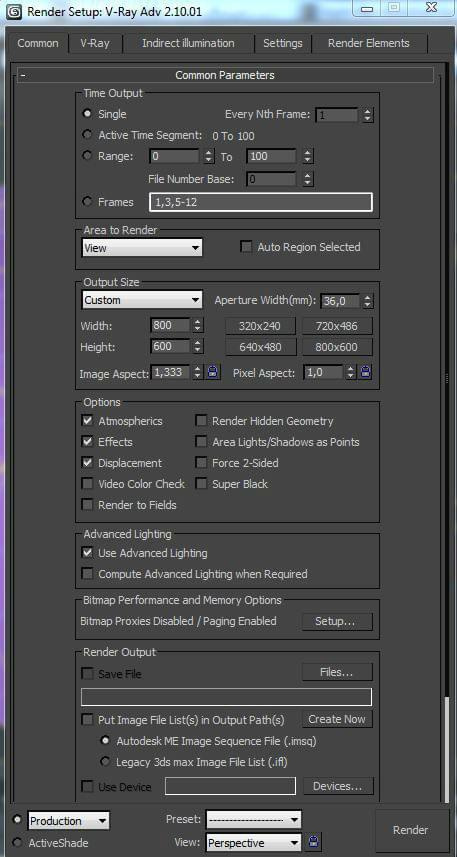Open the Output Size Custom dropdown
The width and height of the screenshot is (457, 857).
coord(142,300)
